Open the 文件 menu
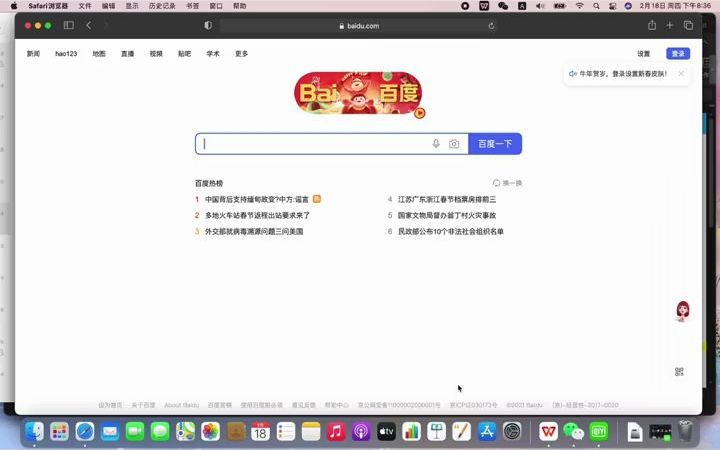Viewport: 720px width, 450px height. pos(85,6)
